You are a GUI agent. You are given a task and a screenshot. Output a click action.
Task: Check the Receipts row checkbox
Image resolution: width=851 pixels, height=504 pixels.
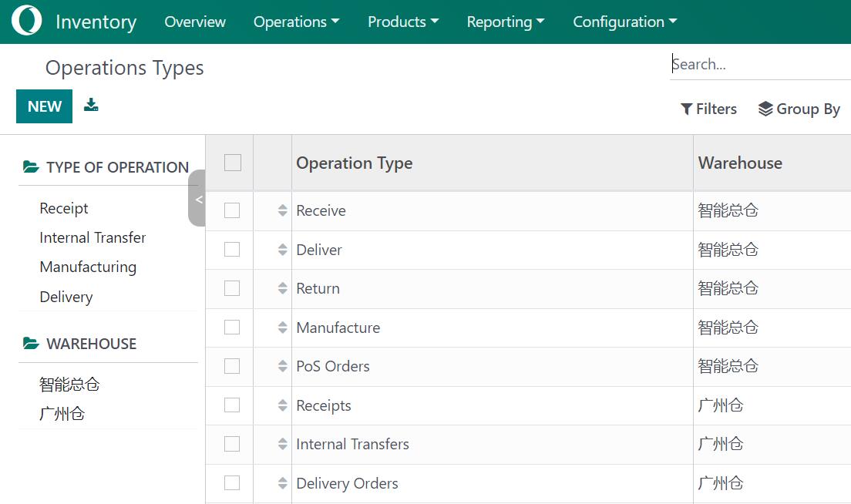pyautogui.click(x=232, y=405)
